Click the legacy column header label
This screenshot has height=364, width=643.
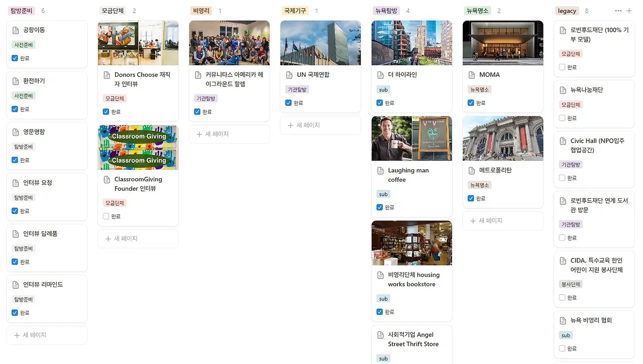click(x=567, y=11)
